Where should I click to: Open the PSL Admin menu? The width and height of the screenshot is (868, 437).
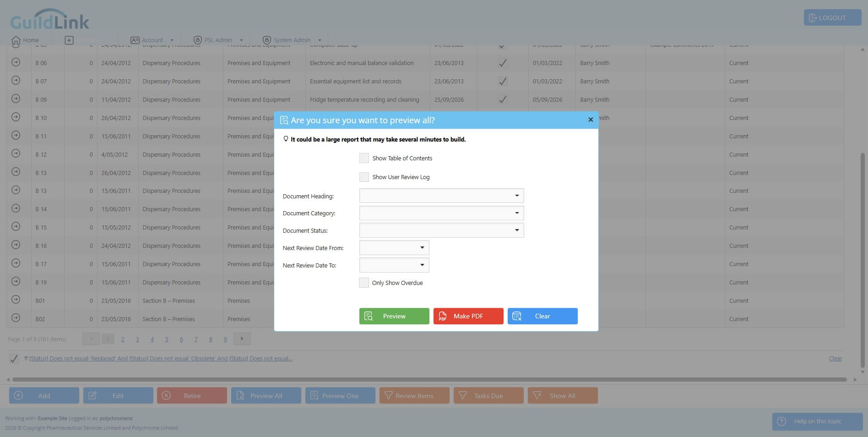[x=218, y=40]
